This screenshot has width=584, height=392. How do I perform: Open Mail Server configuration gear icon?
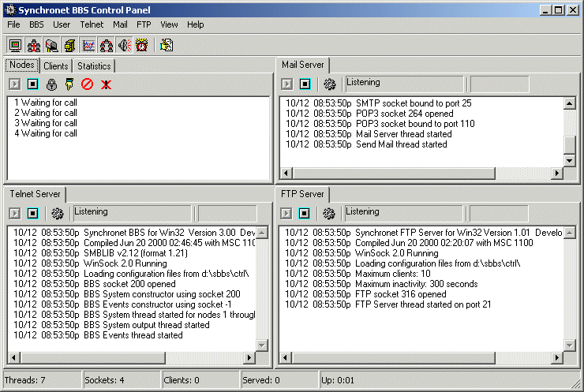point(330,84)
